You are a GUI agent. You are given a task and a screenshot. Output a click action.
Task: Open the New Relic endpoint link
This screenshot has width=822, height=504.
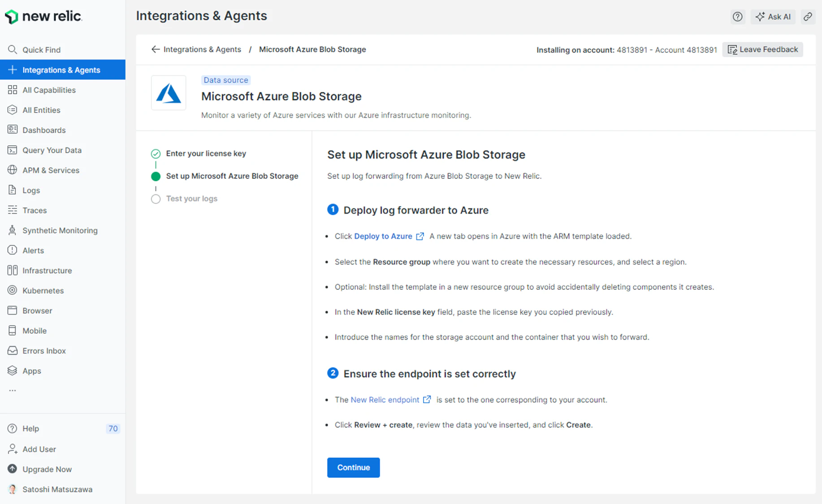click(x=385, y=400)
